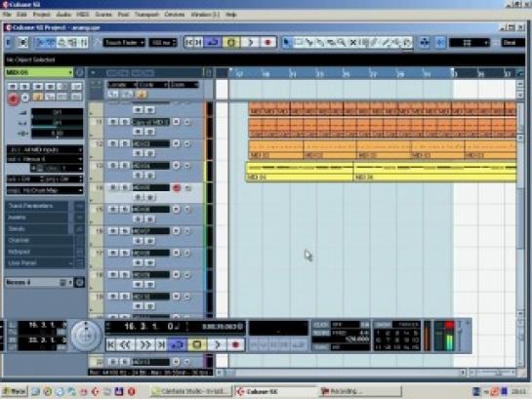Open the All MIDI Inputs dropdown
Screen dimensions: 532x399
pos(45,149)
